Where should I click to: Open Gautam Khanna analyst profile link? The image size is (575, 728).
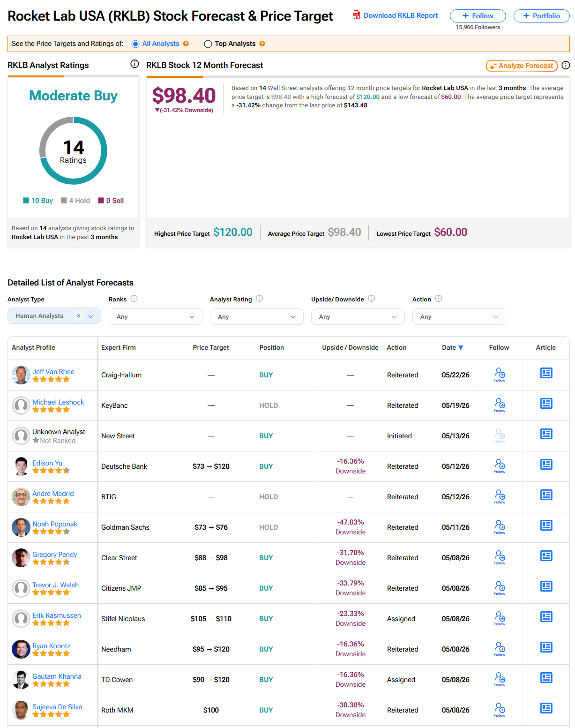pos(57,676)
